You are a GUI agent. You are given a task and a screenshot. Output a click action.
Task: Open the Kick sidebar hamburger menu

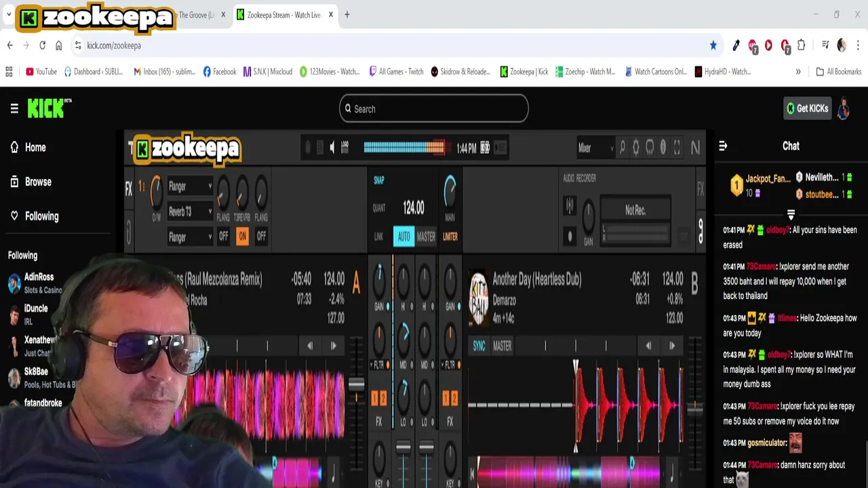[x=14, y=108]
